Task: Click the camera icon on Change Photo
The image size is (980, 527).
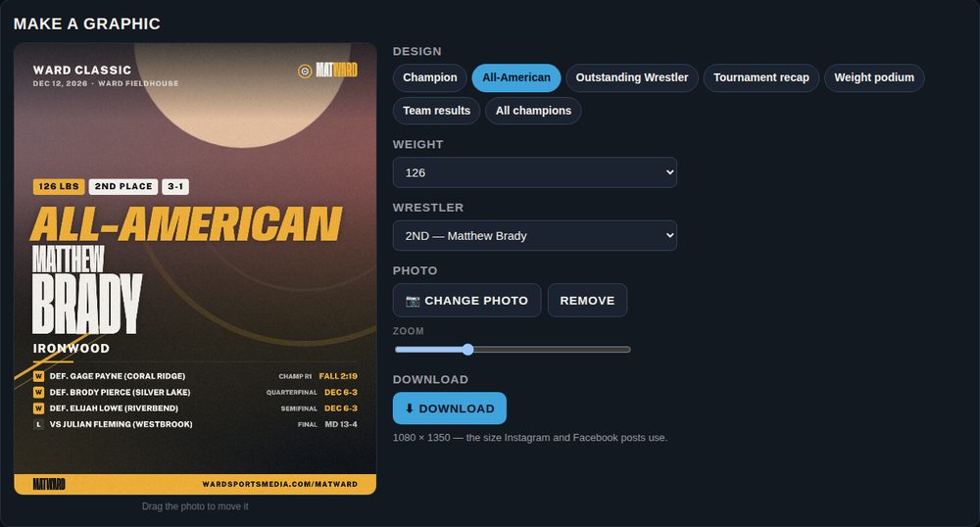Action: click(413, 301)
